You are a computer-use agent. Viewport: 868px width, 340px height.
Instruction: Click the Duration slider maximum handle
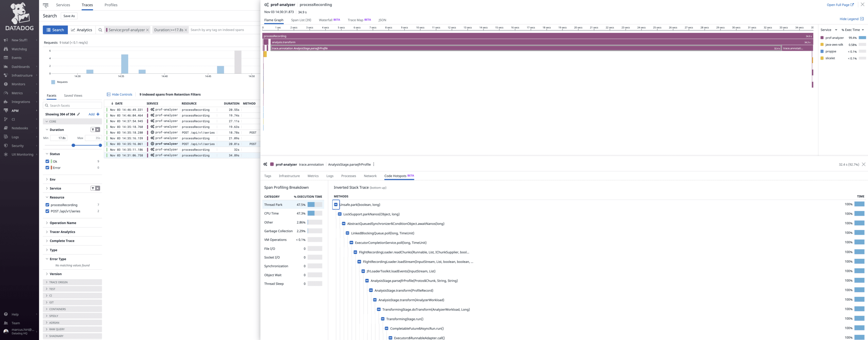100,145
